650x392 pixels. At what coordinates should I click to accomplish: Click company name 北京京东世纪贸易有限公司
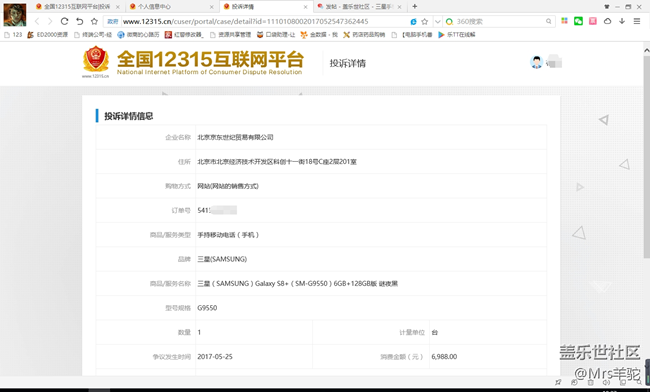click(235, 137)
